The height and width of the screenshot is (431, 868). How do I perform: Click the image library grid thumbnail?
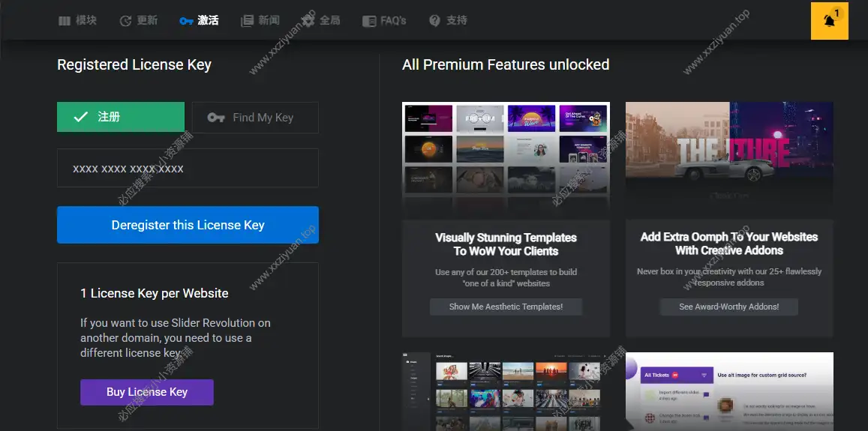(x=506, y=390)
